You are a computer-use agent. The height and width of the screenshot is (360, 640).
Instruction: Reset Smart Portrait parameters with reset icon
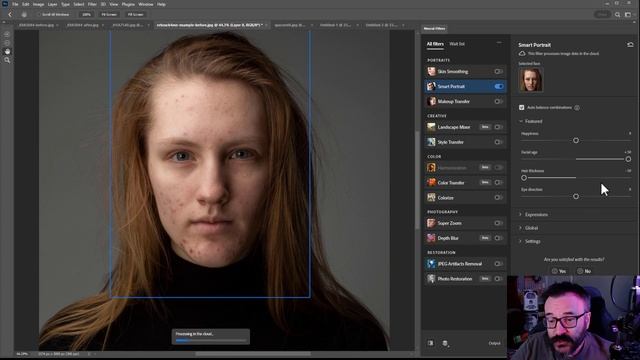click(x=630, y=44)
